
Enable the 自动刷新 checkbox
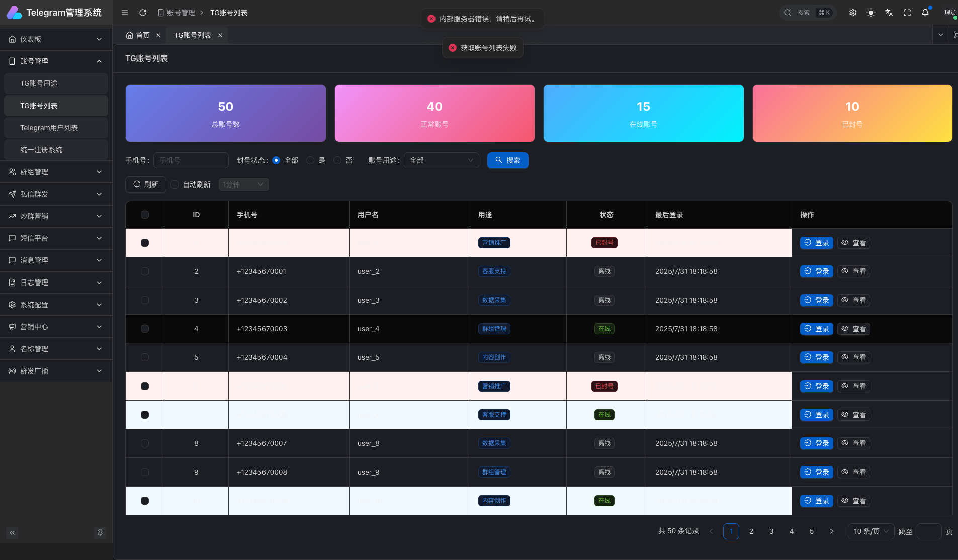(175, 184)
